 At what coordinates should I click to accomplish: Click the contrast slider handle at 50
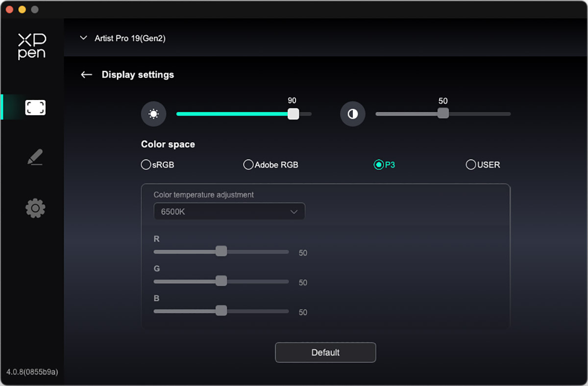point(443,113)
